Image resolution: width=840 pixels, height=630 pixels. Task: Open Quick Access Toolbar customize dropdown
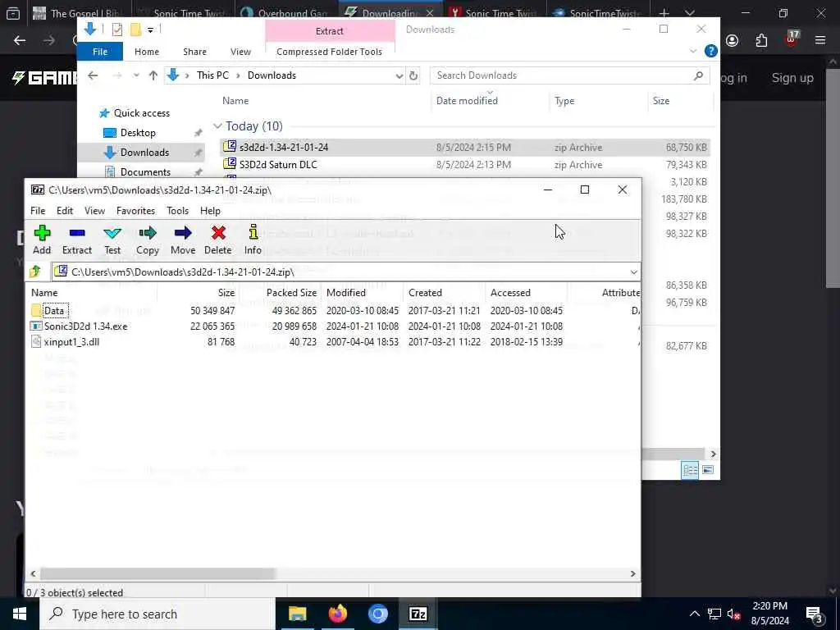coord(151,30)
